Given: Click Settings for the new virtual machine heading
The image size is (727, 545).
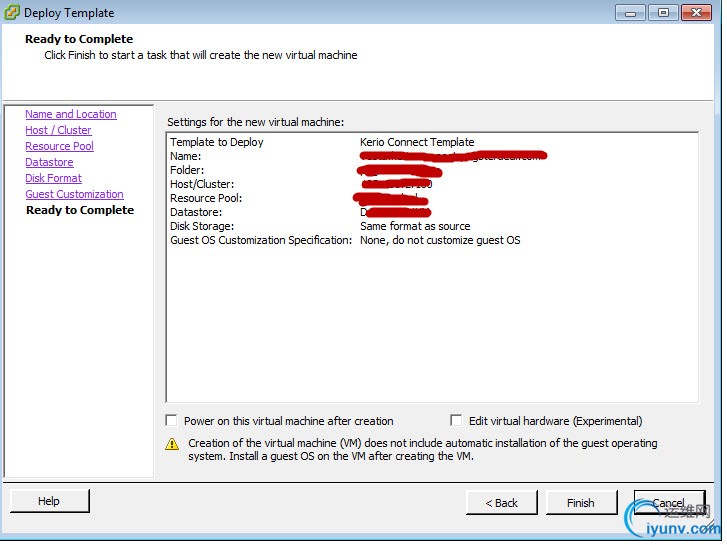Looking at the screenshot, I should click(256, 122).
